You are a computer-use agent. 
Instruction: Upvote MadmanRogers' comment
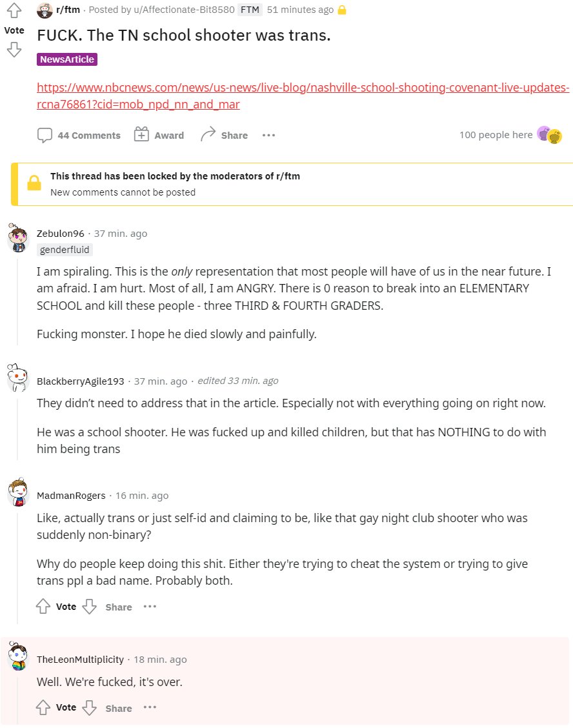click(43, 607)
